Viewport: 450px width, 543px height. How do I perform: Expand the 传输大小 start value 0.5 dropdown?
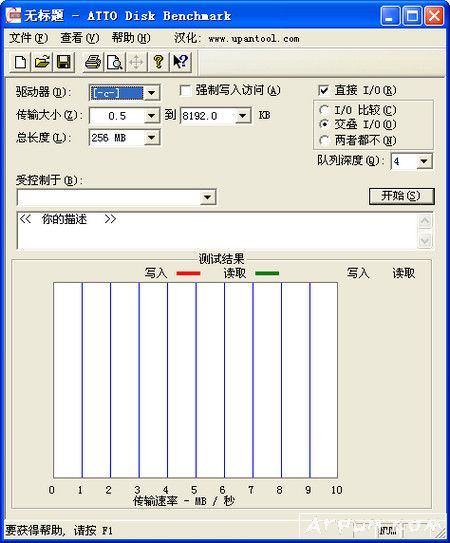(x=151, y=116)
